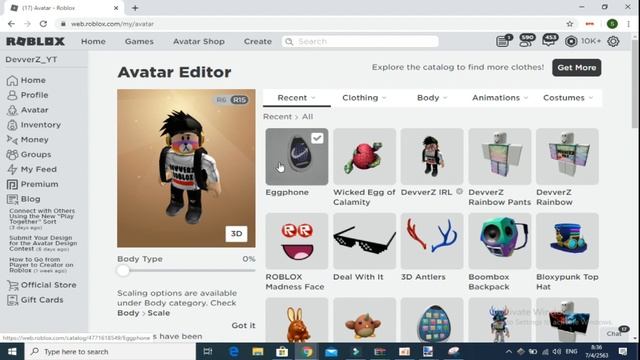
Task: Equip the Boombox Backpack item
Action: pos(500,241)
